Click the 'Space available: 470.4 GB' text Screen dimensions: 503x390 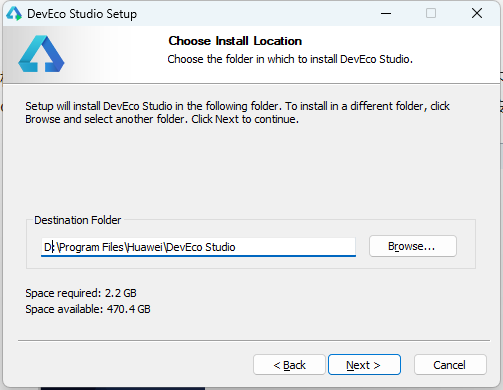pyautogui.click(x=88, y=309)
